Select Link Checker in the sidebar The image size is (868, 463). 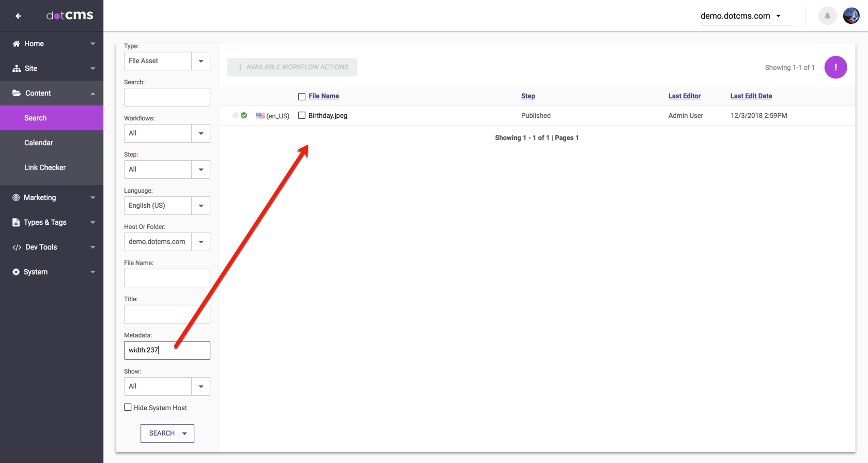click(45, 167)
